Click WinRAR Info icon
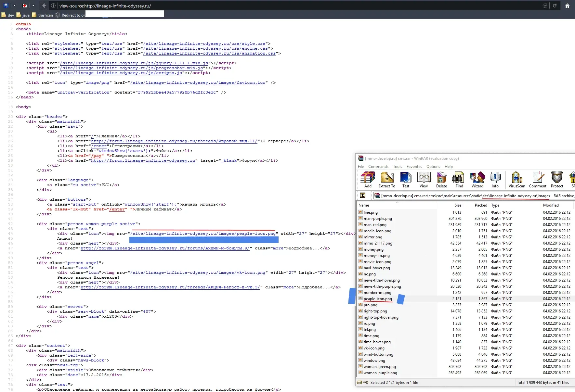 click(495, 180)
